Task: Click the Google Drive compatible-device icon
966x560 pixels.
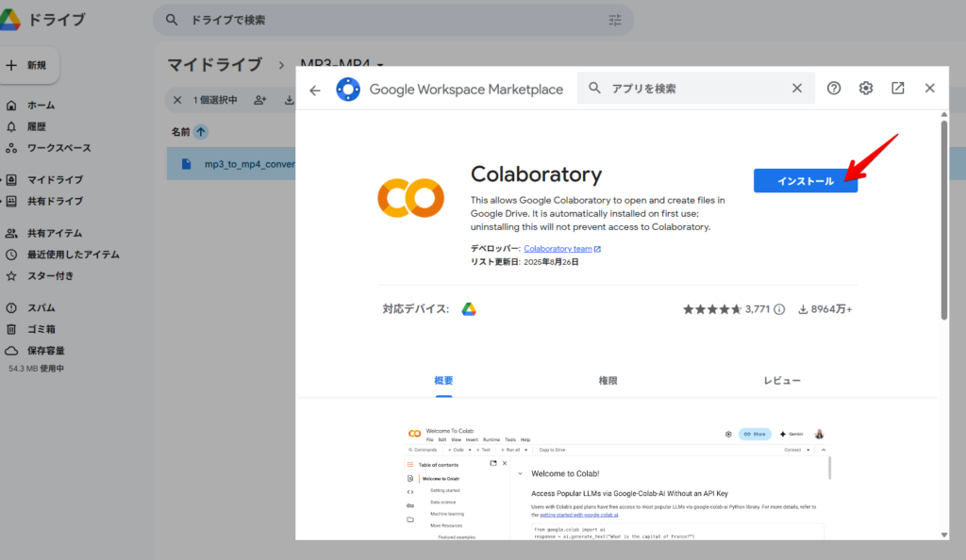Action: [x=469, y=309]
